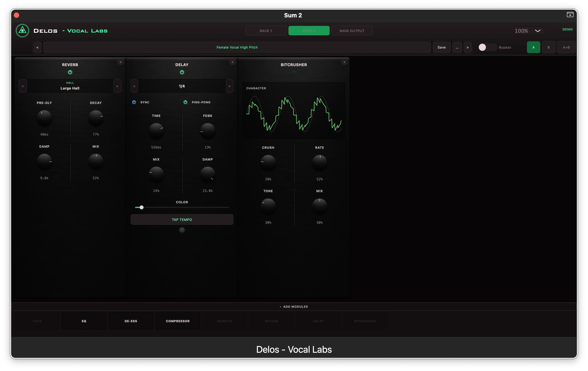Click the 526ms delay time value

click(156, 147)
